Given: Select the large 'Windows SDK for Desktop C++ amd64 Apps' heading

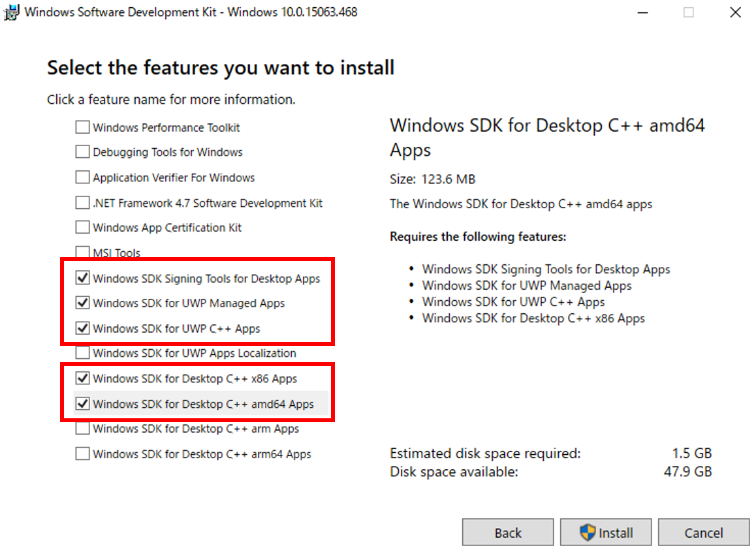Looking at the screenshot, I should tap(547, 138).
